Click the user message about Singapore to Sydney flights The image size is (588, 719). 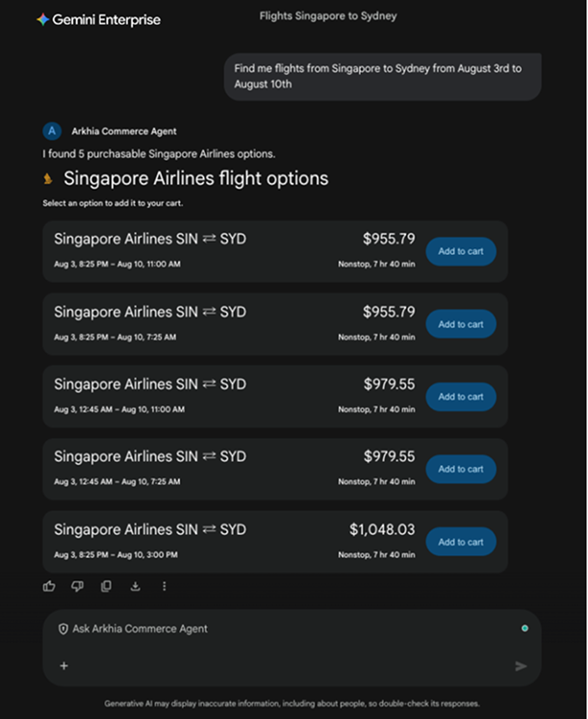coord(383,76)
